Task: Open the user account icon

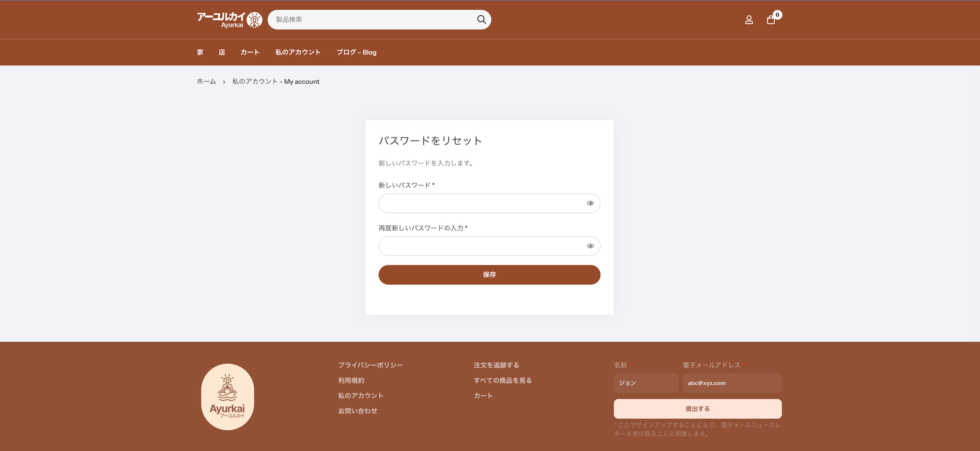Action: [x=748, y=20]
